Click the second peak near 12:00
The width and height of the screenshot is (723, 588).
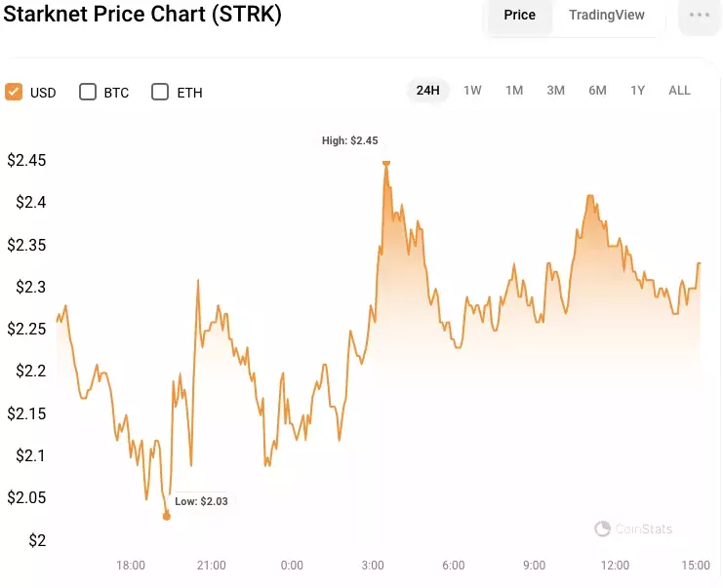[589, 196]
